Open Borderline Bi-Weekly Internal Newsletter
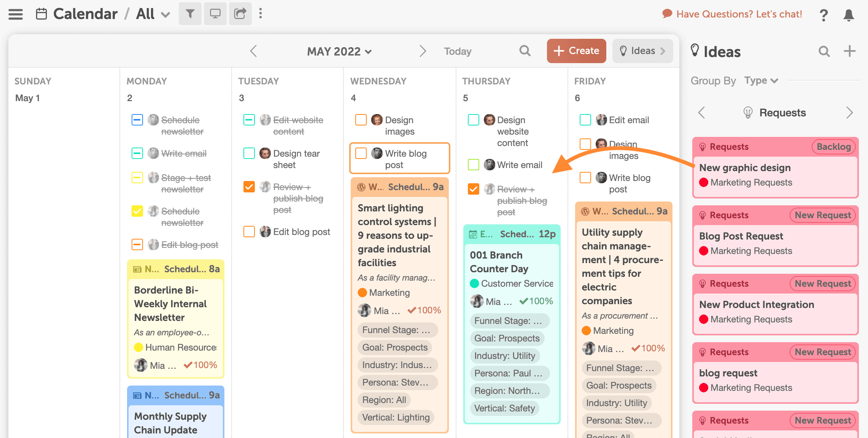The width and height of the screenshot is (868, 438). (x=170, y=304)
